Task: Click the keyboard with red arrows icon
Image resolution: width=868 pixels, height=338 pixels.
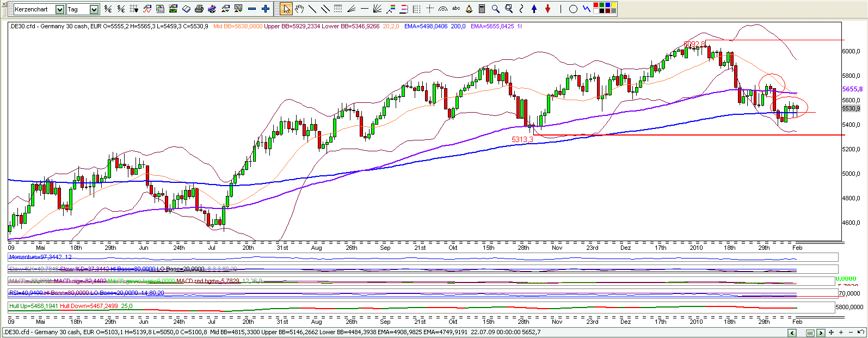Action: [x=238, y=9]
